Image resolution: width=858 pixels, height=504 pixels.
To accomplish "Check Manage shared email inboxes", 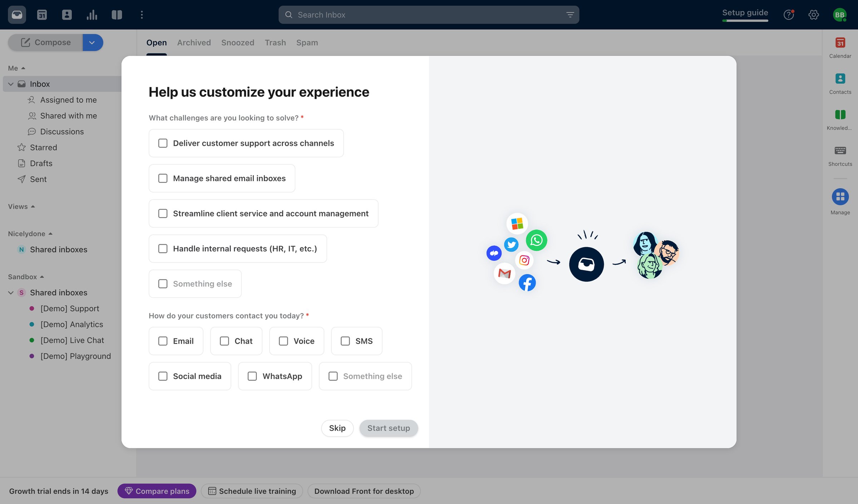I will 163,178.
